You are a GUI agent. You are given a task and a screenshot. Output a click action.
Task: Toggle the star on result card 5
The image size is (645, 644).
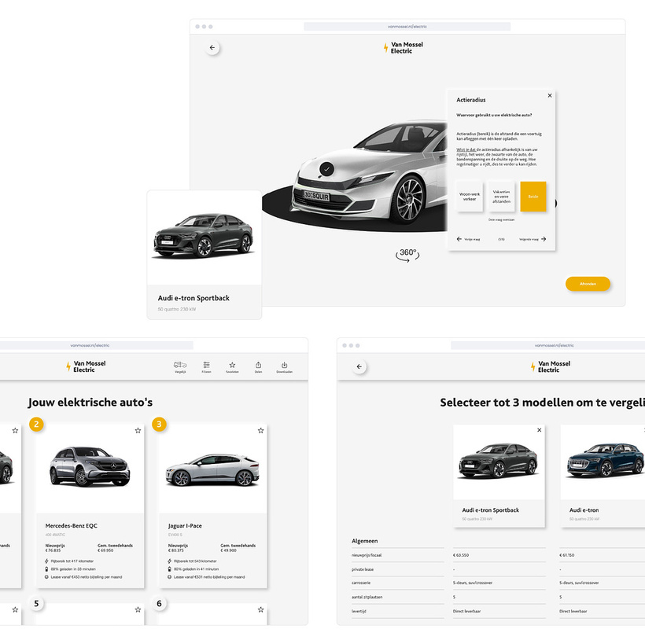[138, 609]
